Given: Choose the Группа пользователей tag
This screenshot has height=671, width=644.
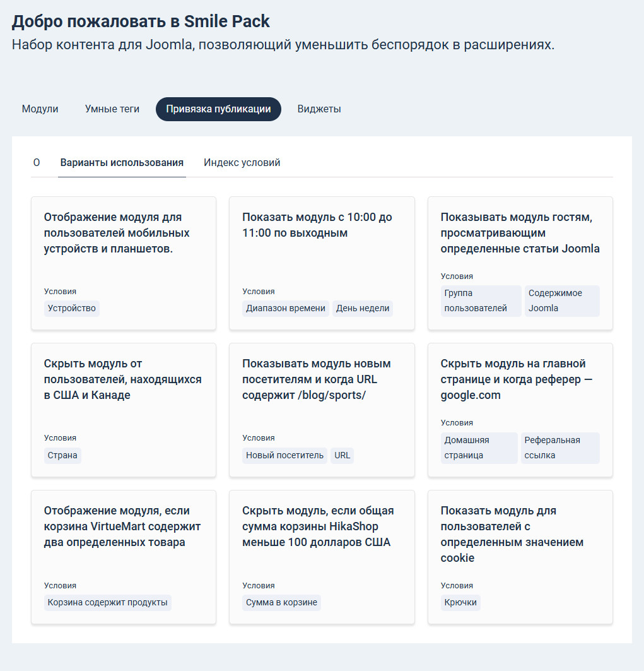Looking at the screenshot, I should 481,300.
